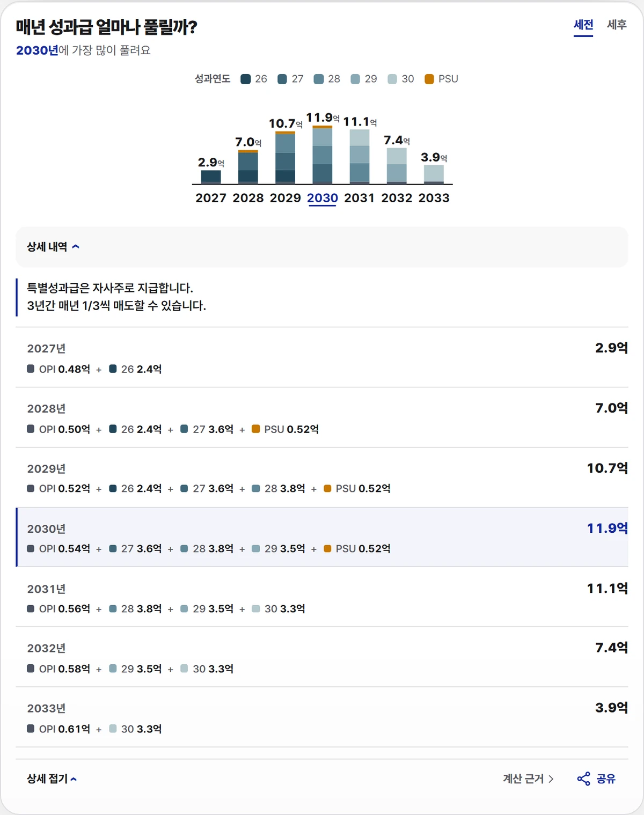This screenshot has width=644, height=815.
Task: Click 29 3.5억 in 2030년 row
Action: [x=278, y=548]
